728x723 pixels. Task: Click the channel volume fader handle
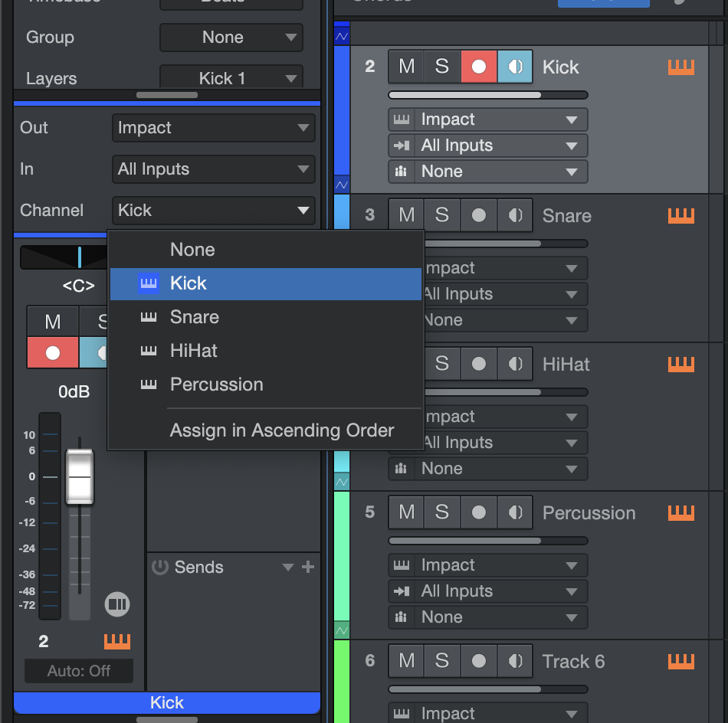(x=80, y=476)
